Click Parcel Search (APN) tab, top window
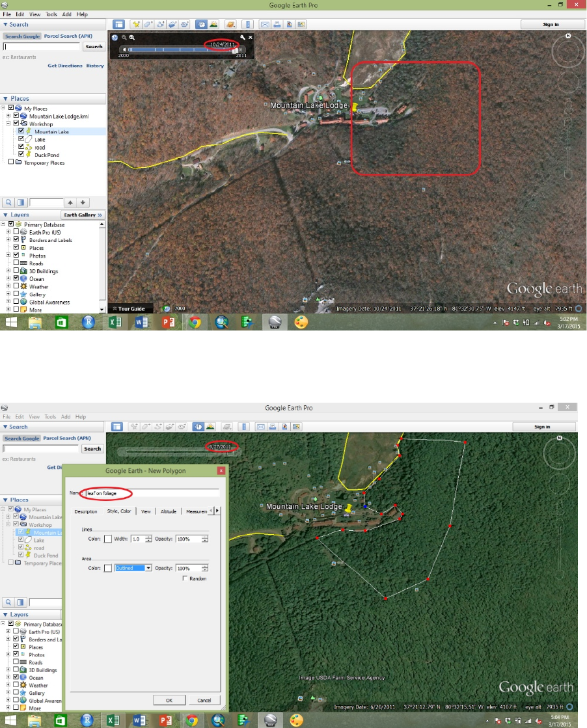 pos(68,36)
